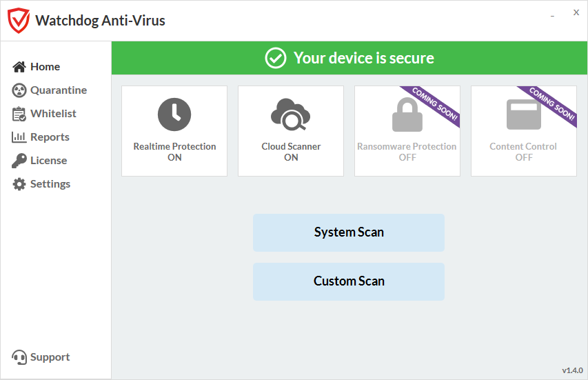
Task: Click Coming Soon ribbon on Ransomware card
Action: tap(434, 103)
